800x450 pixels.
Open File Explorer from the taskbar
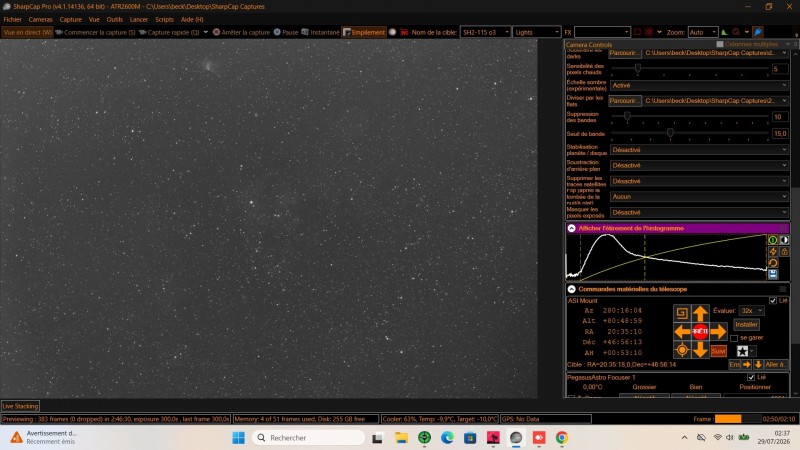click(401, 438)
